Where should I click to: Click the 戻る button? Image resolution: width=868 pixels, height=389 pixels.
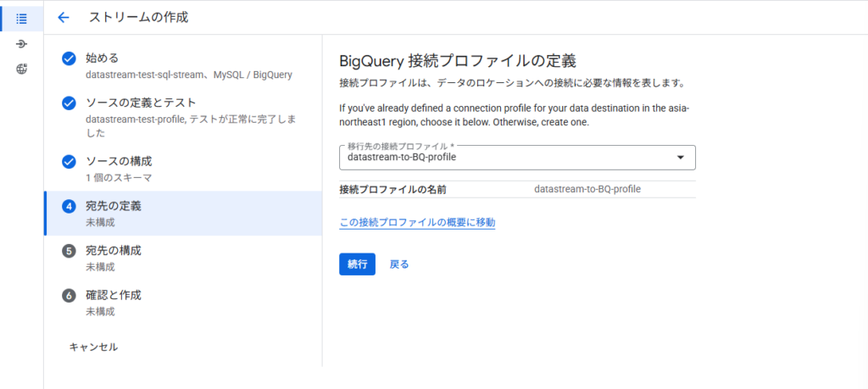(399, 264)
